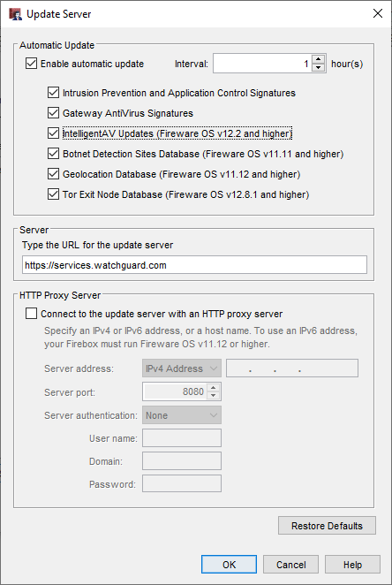
Task: Click the Interval hours value field
Action: (262, 64)
